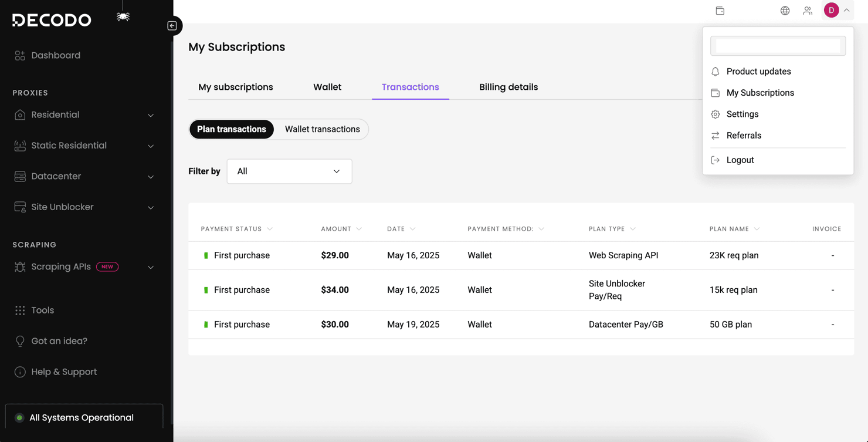Collapse profile menu via avatar chevron
Image resolution: width=868 pixels, height=442 pixels.
click(847, 10)
